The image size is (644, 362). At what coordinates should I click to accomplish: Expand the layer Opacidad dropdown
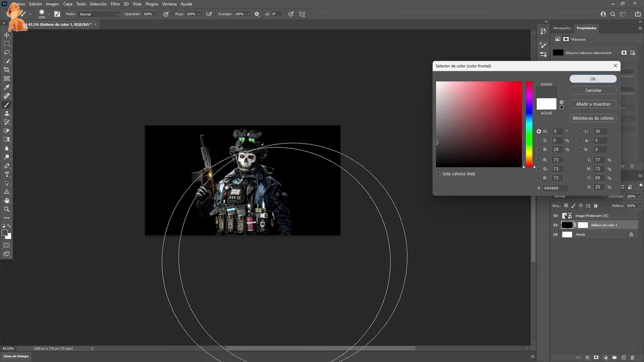coord(639,196)
